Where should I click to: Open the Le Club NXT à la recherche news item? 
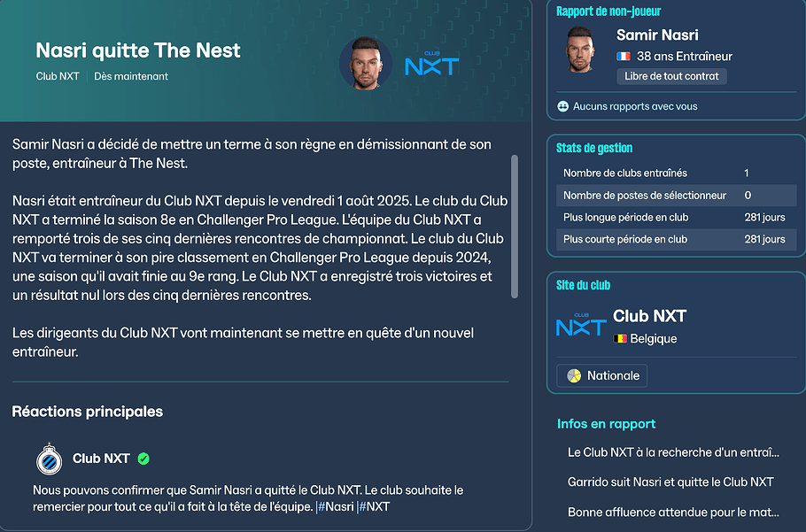[x=673, y=452]
